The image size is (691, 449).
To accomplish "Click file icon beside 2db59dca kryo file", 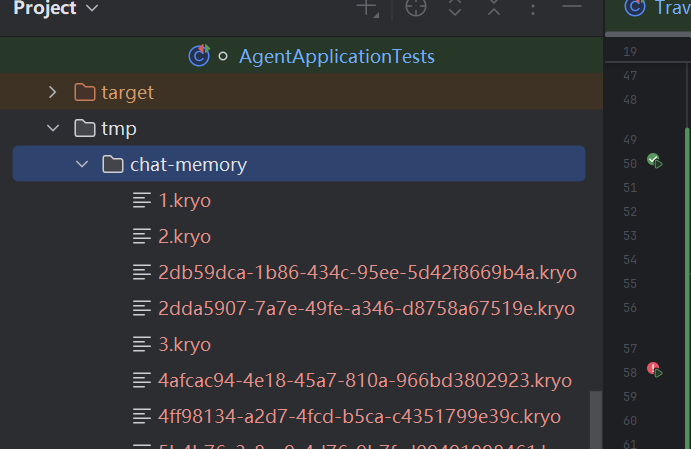I will pyautogui.click(x=142, y=272).
